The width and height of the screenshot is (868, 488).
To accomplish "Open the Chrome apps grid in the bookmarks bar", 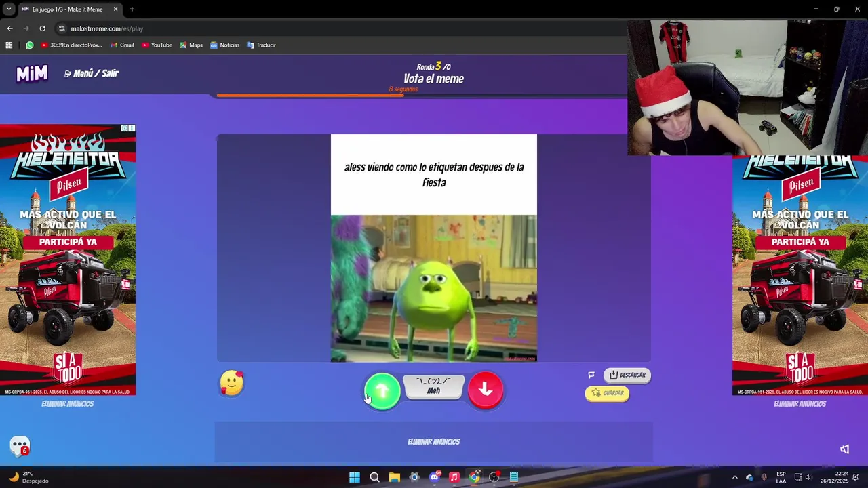I will click(x=9, y=45).
